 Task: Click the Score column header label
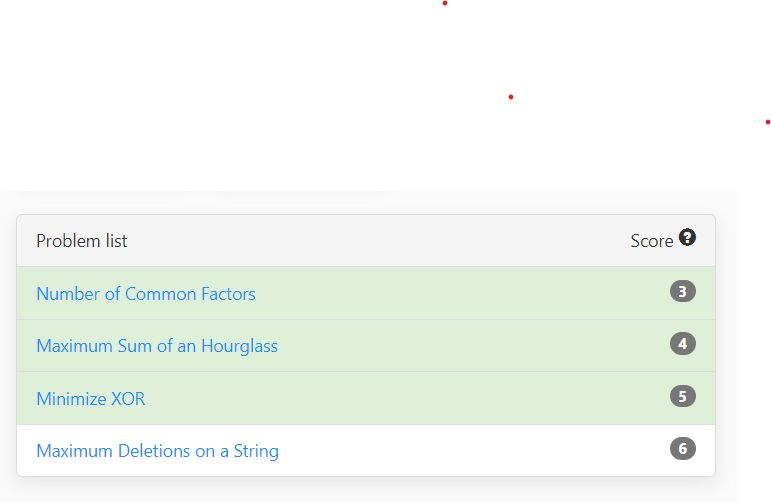pos(651,241)
